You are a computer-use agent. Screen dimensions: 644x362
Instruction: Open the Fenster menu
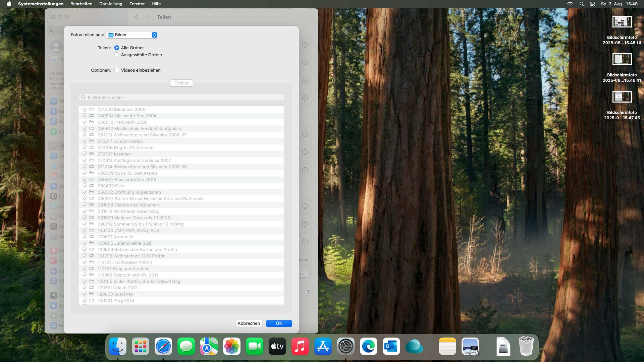(x=137, y=4)
